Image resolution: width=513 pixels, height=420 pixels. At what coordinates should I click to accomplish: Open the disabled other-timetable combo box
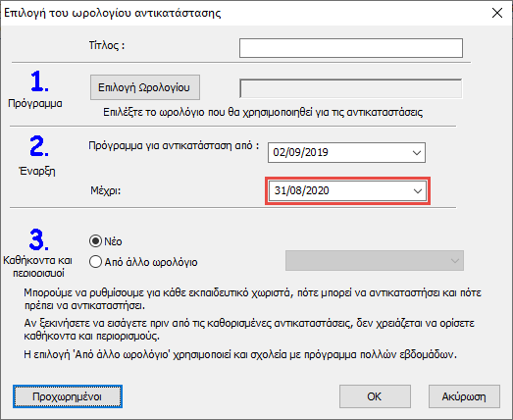click(x=375, y=261)
